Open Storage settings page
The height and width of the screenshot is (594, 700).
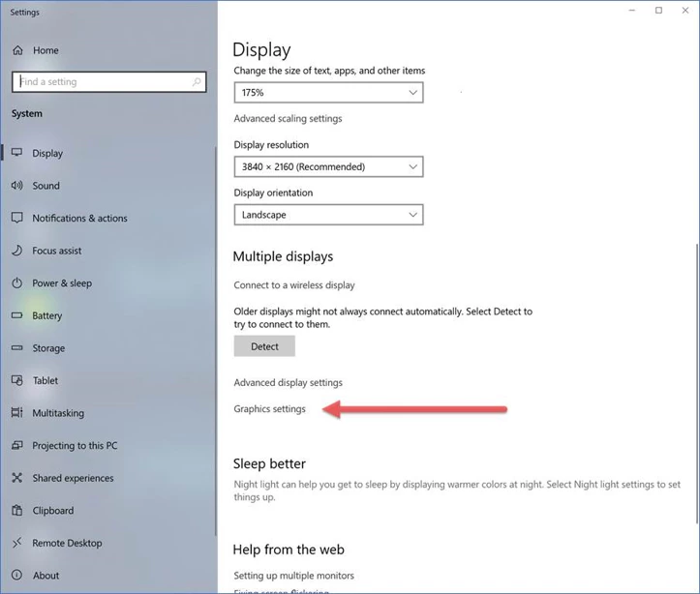[x=48, y=348]
